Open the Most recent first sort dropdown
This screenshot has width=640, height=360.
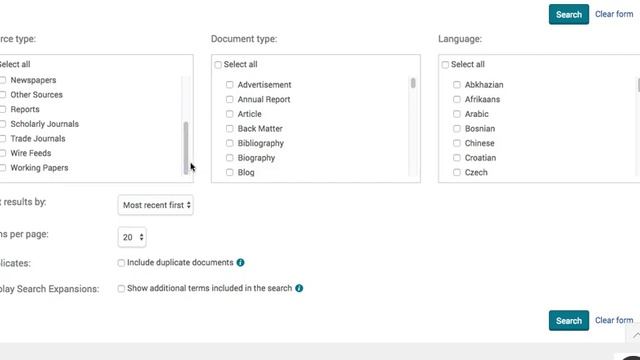click(x=156, y=205)
